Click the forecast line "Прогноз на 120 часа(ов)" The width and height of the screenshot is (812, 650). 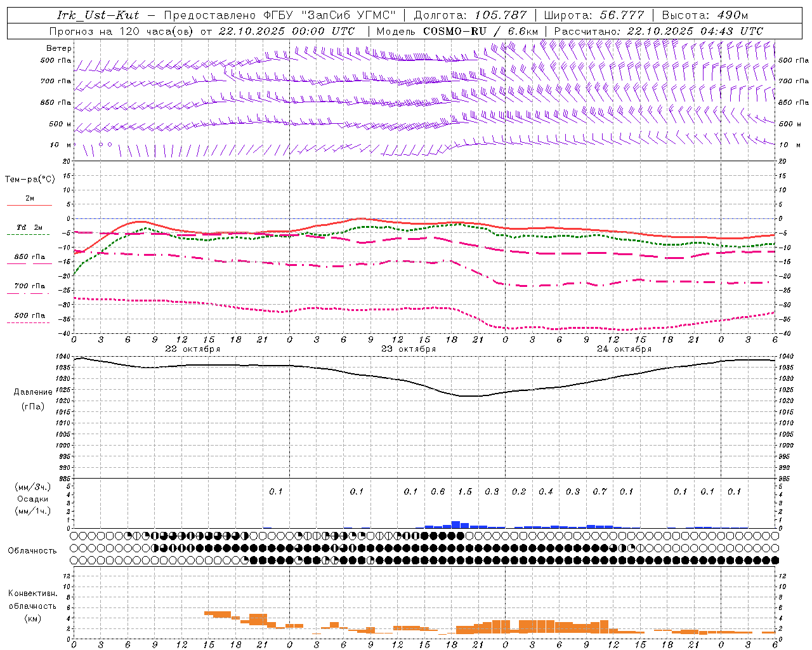pyautogui.click(x=122, y=31)
